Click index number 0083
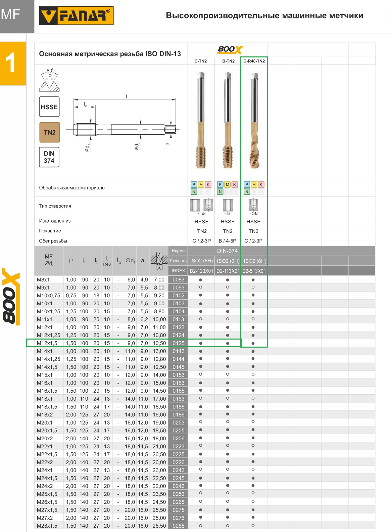 179,279
